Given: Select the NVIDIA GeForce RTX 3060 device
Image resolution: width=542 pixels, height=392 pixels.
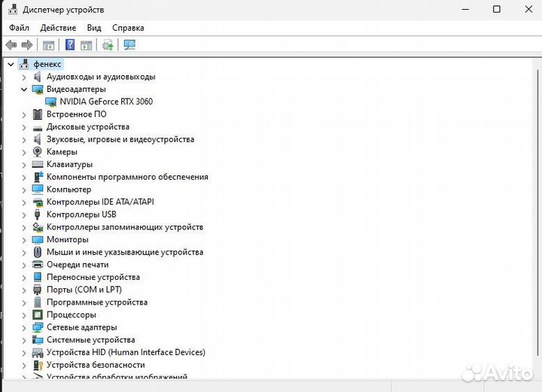Looking at the screenshot, I should tap(111, 102).
